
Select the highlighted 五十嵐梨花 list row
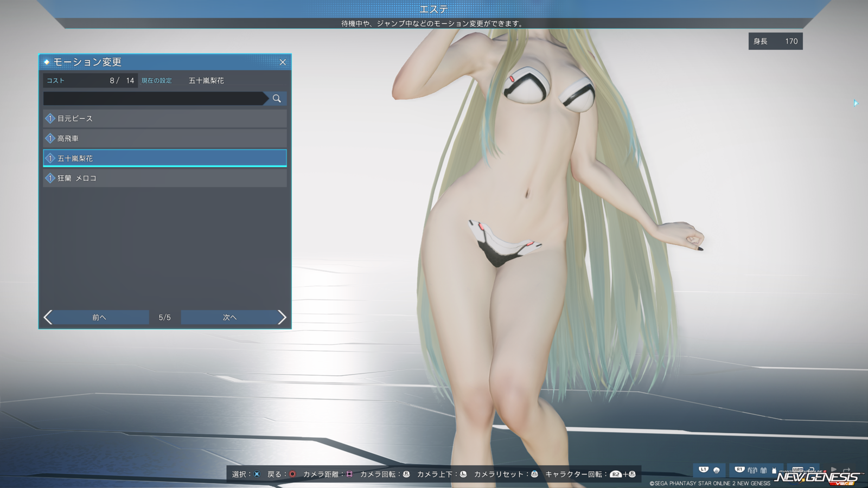(165, 158)
